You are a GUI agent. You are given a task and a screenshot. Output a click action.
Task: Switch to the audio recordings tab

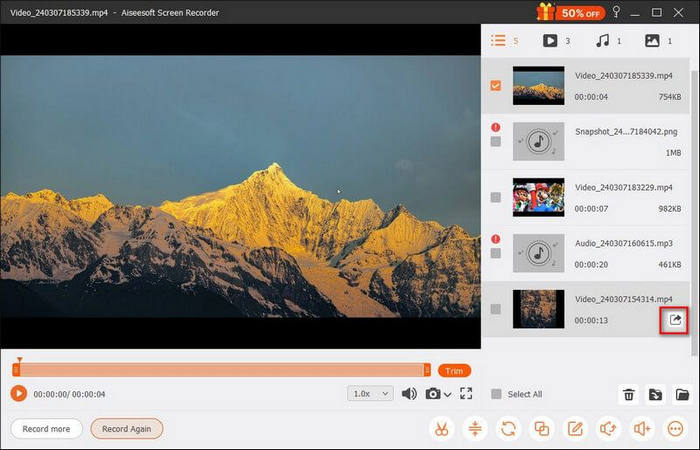(603, 41)
